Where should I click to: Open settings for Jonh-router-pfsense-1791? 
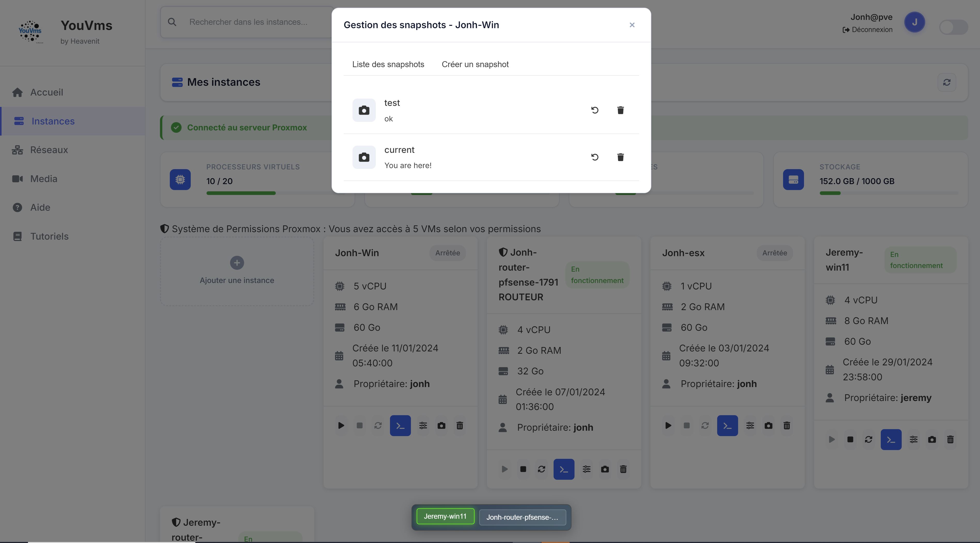click(x=587, y=469)
